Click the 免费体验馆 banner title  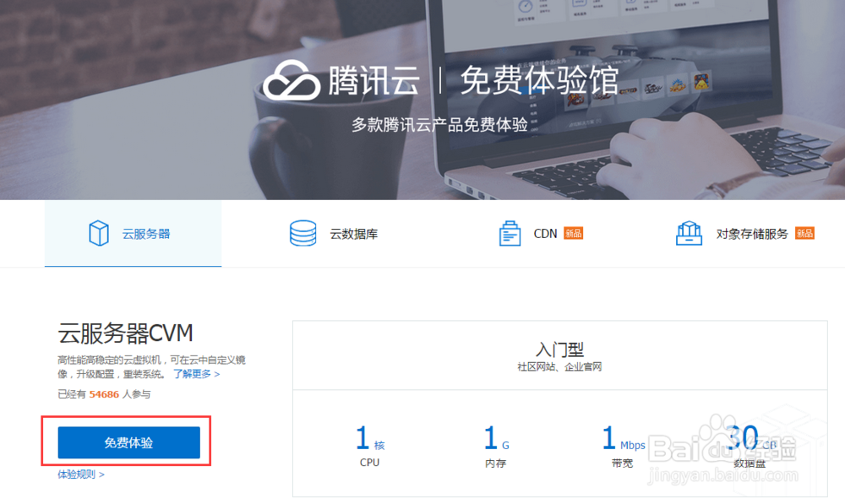coord(539,81)
